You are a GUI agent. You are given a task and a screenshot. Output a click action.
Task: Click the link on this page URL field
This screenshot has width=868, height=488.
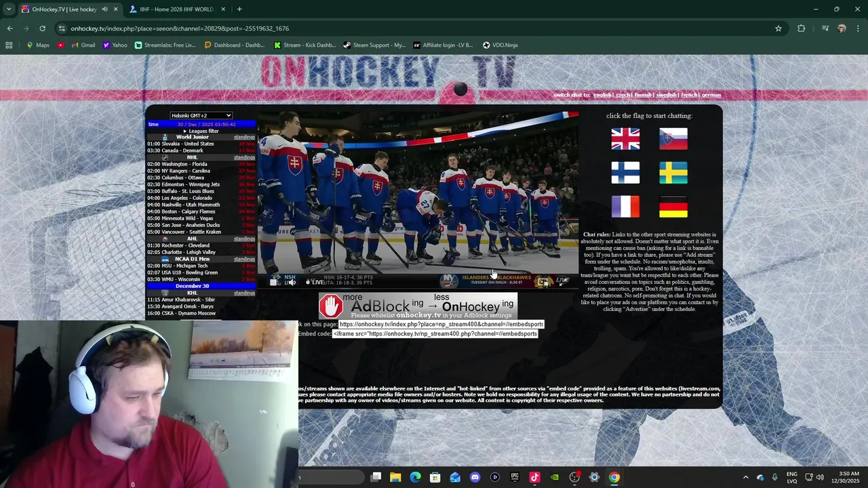coord(441,324)
